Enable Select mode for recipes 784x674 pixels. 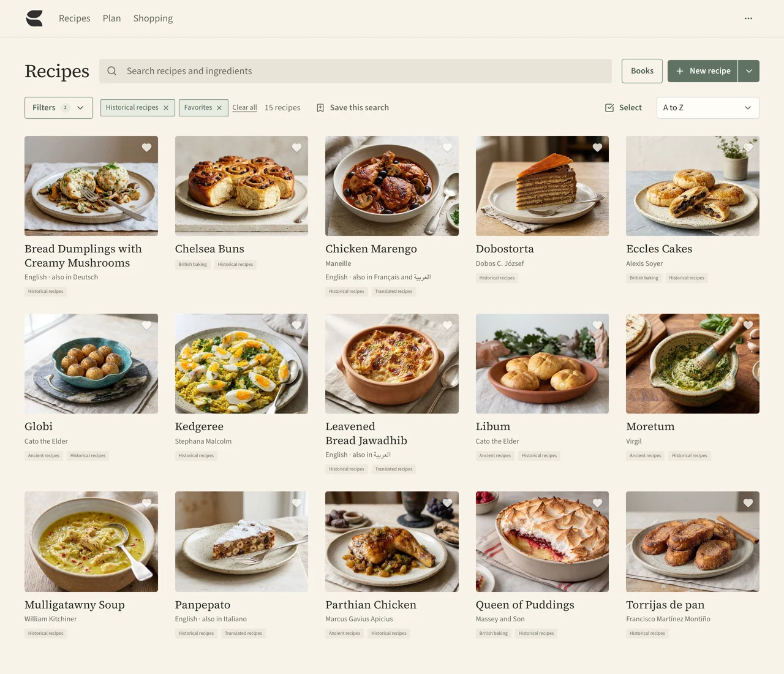[624, 108]
